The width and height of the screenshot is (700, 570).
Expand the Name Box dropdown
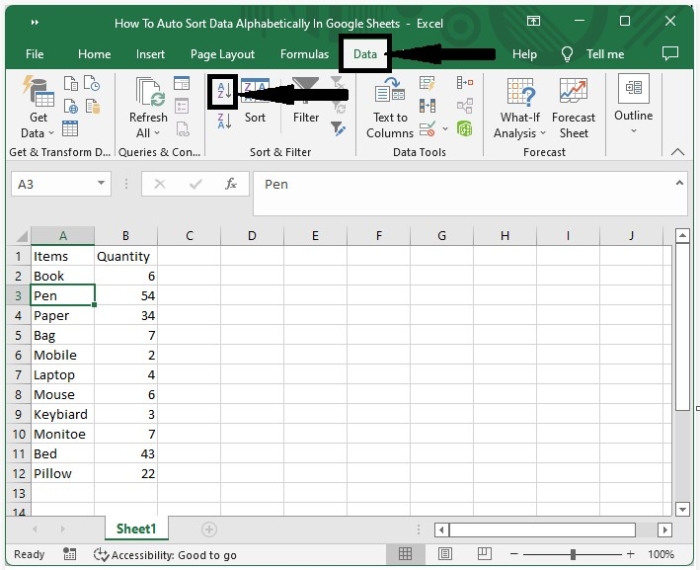[x=102, y=184]
